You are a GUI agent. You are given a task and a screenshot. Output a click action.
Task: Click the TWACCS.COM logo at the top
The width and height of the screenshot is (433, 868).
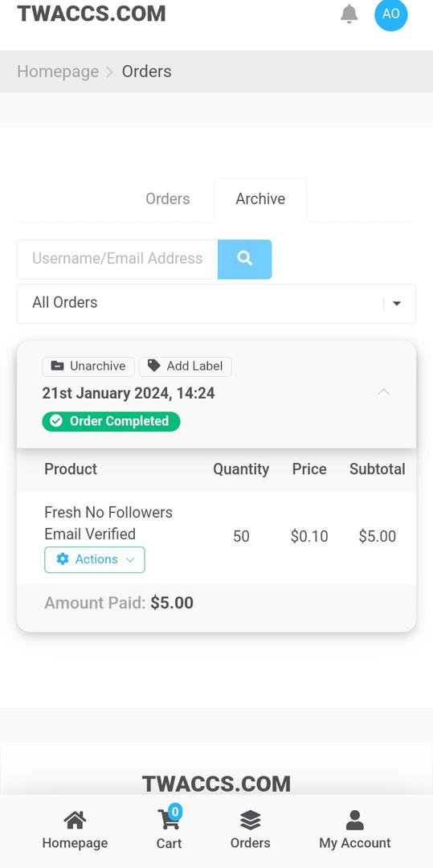[92, 14]
